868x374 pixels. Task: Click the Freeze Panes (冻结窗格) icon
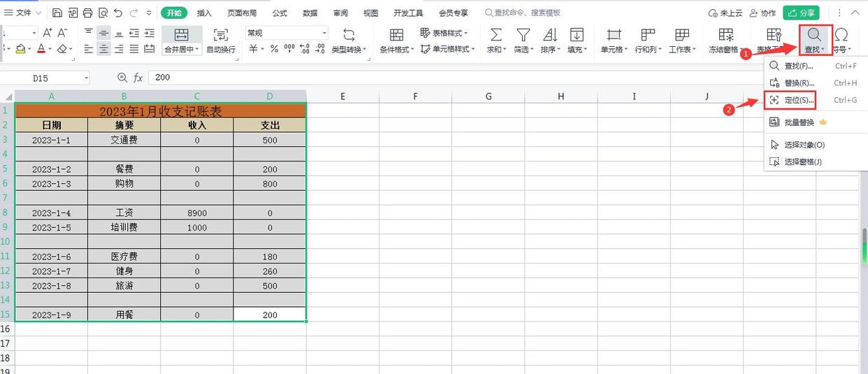(x=726, y=36)
